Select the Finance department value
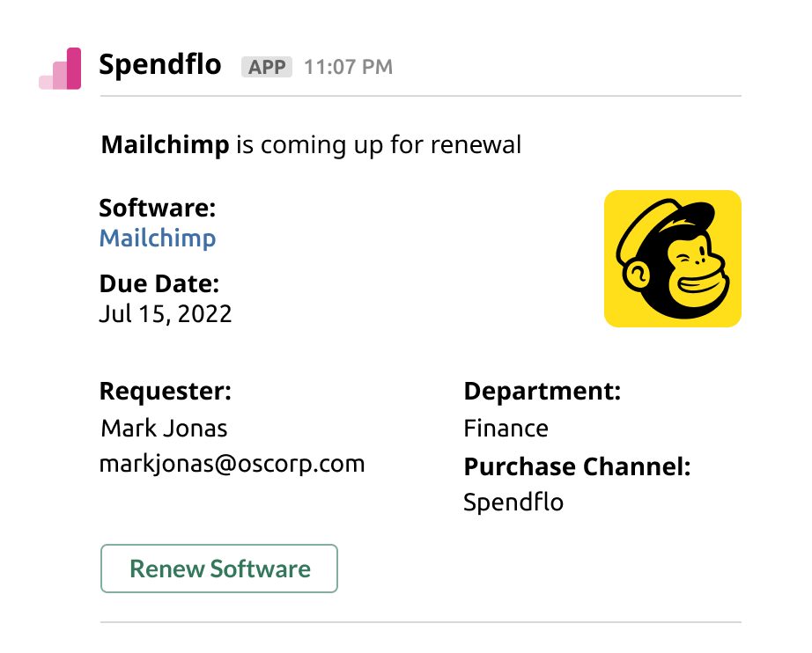This screenshot has width=812, height=653. pyautogui.click(x=506, y=429)
